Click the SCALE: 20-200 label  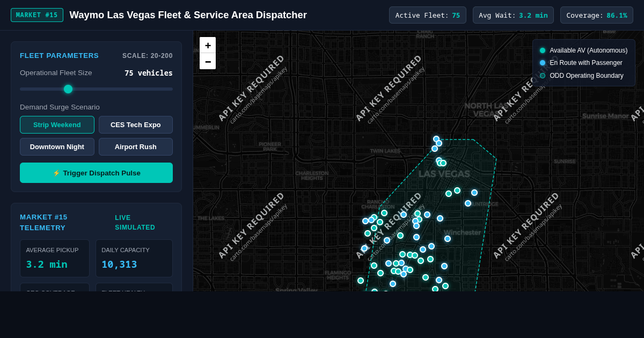point(148,56)
